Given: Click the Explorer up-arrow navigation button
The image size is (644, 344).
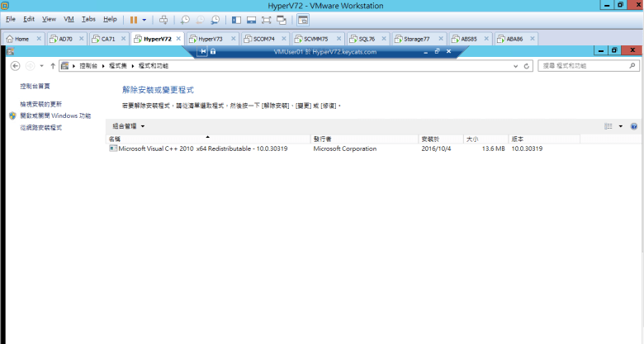Looking at the screenshot, I should 53,64.
